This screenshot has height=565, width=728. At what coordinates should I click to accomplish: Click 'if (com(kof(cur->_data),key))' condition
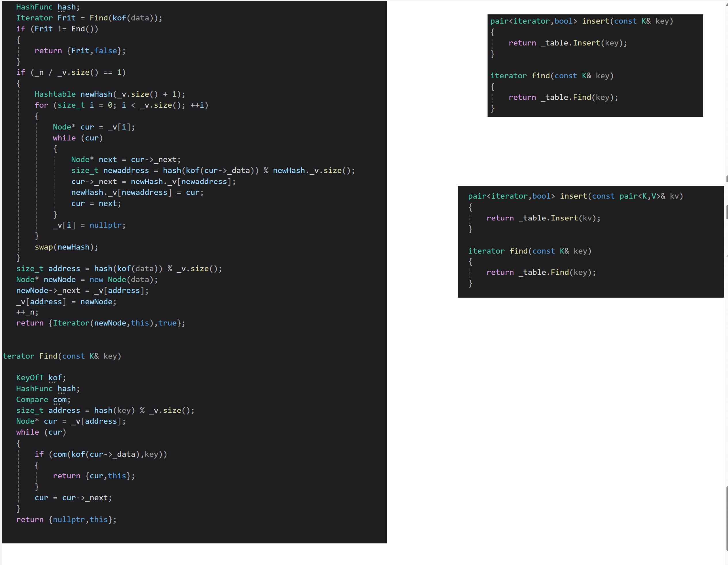coord(100,454)
